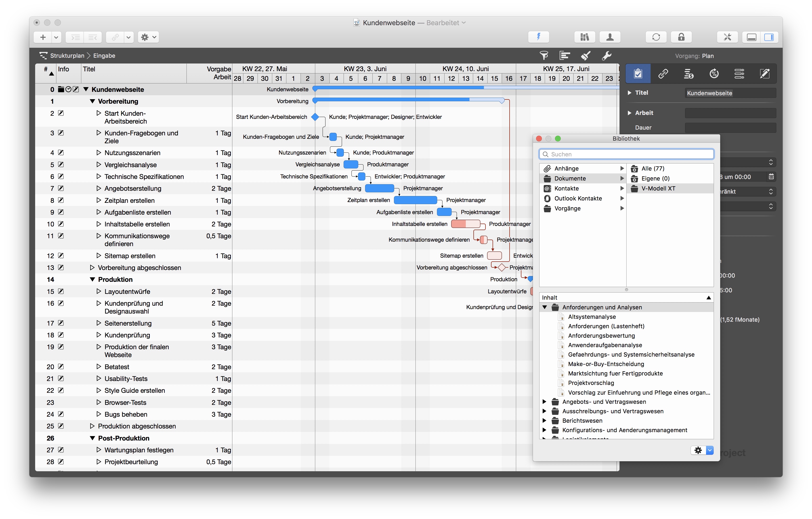Select the inspector list lines tab
Viewport: 812px width, 519px height.
pyautogui.click(x=739, y=73)
